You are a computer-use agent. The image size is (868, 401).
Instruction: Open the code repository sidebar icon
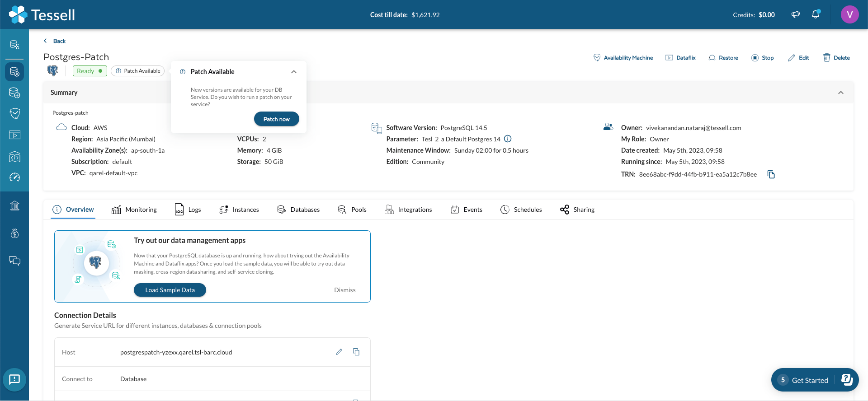pyautogui.click(x=14, y=156)
